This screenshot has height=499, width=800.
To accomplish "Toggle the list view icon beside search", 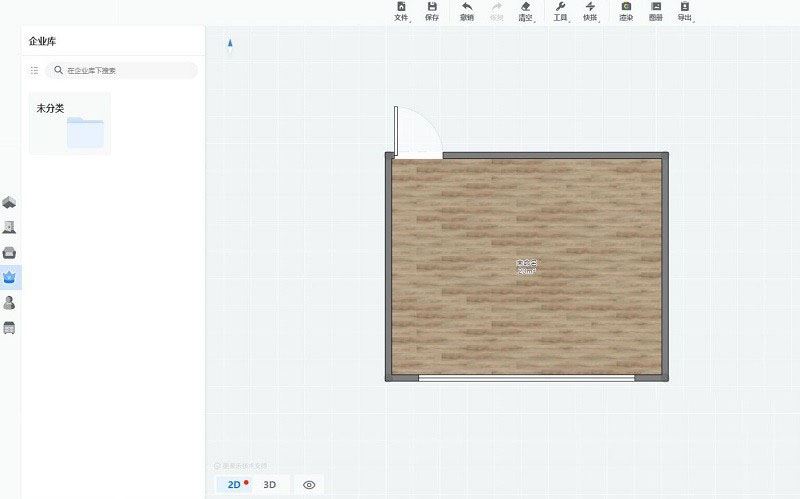I will click(34, 71).
